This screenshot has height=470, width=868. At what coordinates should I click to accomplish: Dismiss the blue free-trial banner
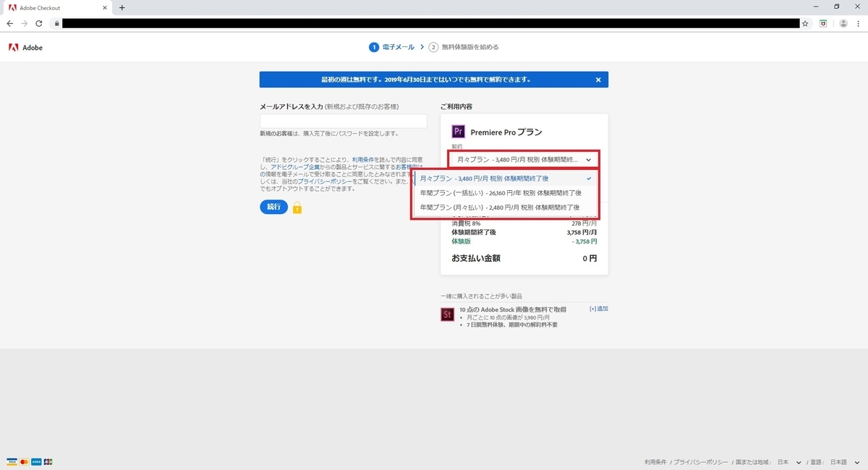[598, 80]
